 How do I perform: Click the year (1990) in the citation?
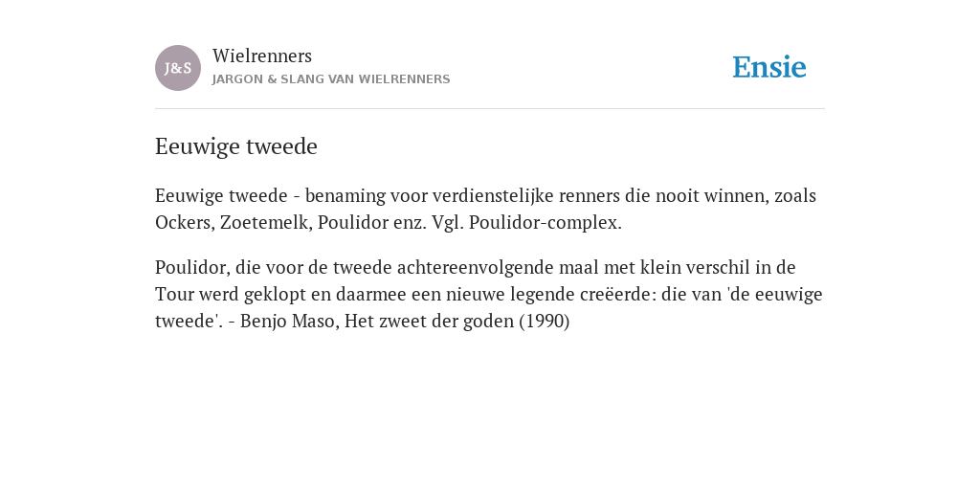[545, 322]
